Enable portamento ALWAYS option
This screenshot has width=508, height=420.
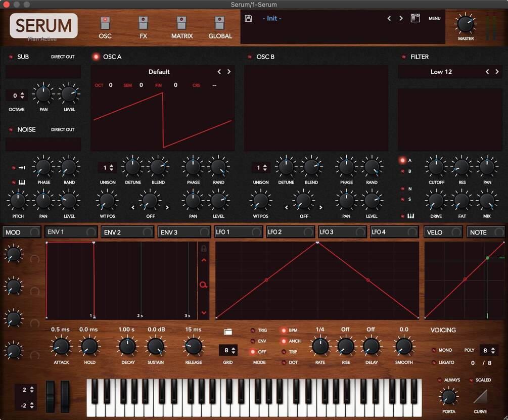[x=440, y=380]
